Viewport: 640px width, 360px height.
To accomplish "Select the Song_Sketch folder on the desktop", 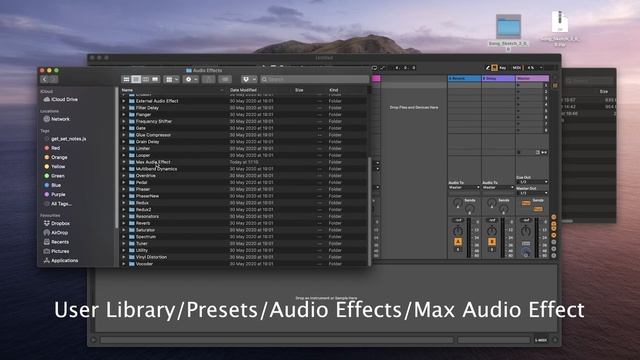I will click(x=508, y=27).
